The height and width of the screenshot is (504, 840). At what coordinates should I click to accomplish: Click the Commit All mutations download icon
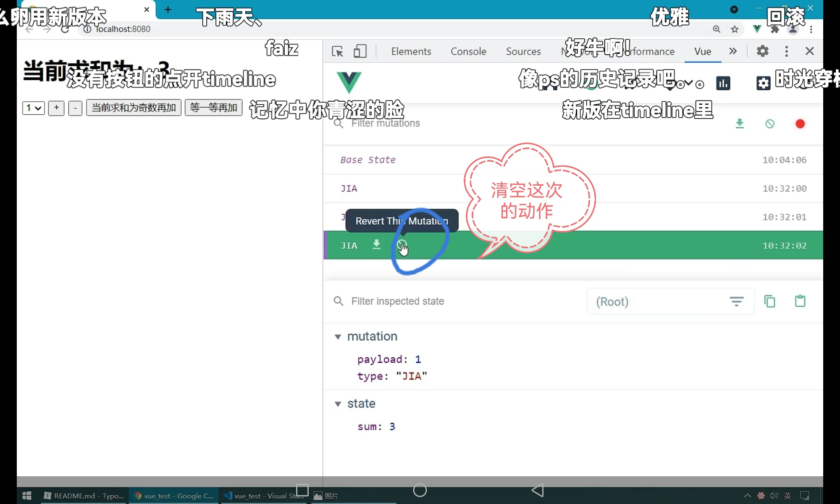pos(740,124)
